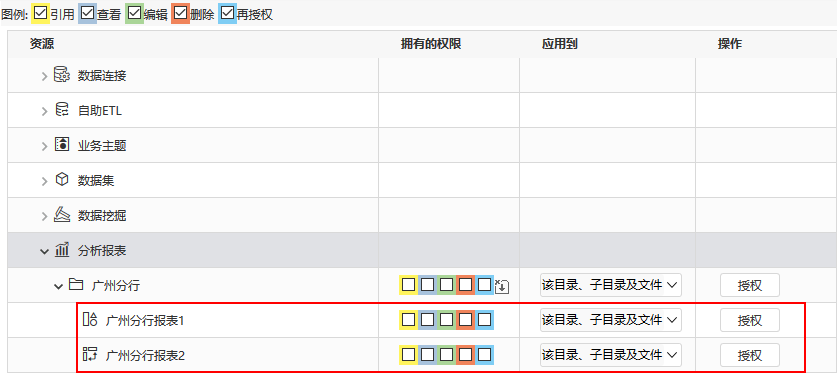Select the 业务主题 row label
This screenshot has width=837, height=373.
coord(102,146)
